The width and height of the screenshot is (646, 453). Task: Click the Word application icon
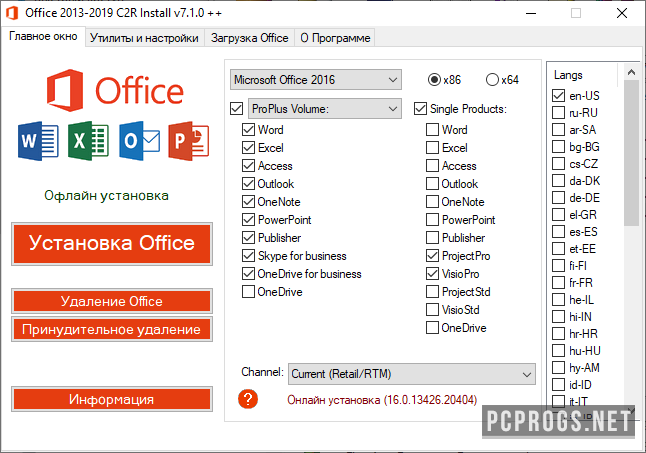pos(38,141)
